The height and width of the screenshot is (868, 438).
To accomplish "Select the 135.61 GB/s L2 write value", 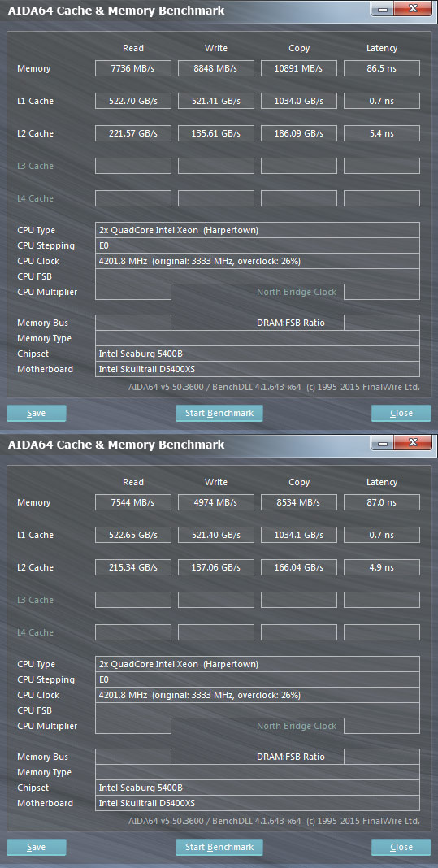I will click(216, 133).
